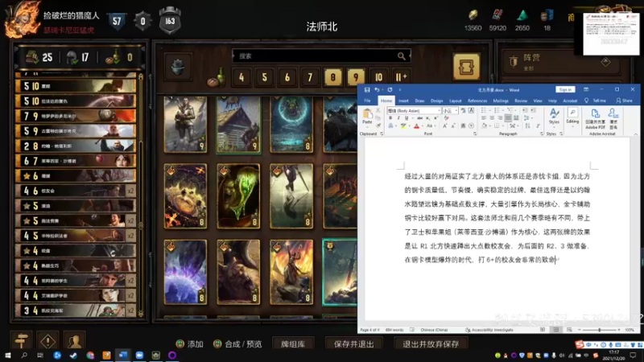The image size is (644, 362).
Task: Click the magnifier icon in Gwent's search bar
Action: tap(401, 56)
